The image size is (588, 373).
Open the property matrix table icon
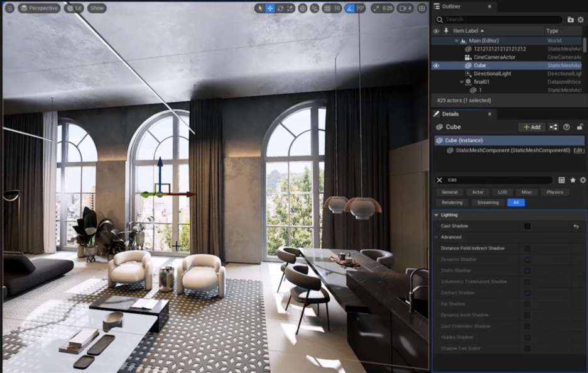coord(562,181)
